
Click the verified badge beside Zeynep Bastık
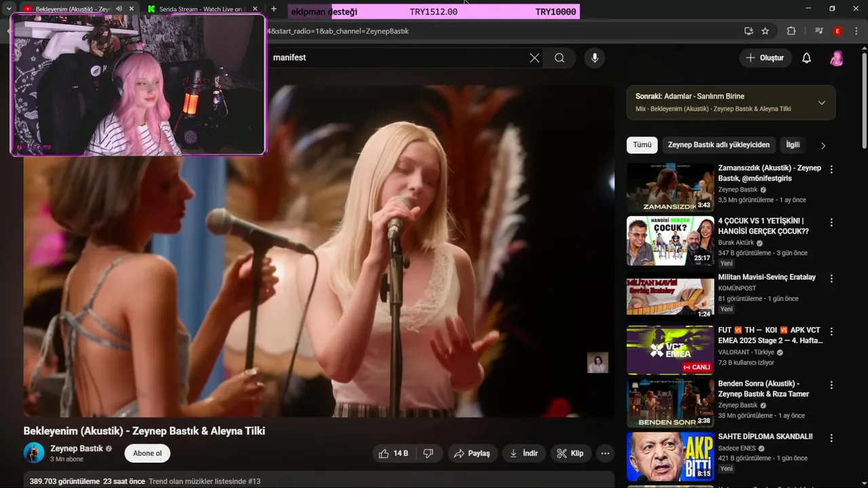click(x=109, y=449)
